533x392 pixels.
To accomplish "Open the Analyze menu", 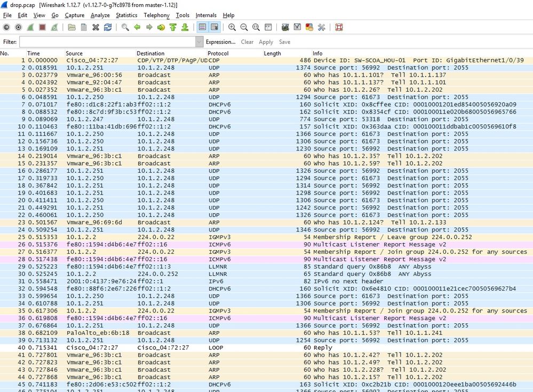I will (x=100, y=15).
